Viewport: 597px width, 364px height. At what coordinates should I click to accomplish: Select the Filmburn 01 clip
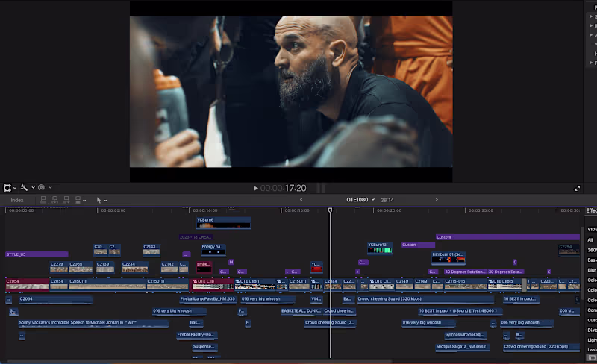(448, 257)
